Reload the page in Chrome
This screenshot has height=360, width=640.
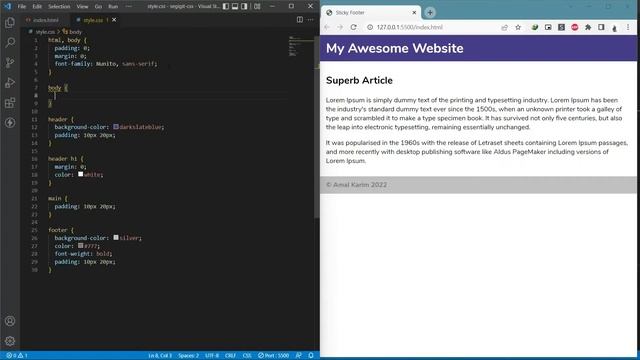coord(353,27)
